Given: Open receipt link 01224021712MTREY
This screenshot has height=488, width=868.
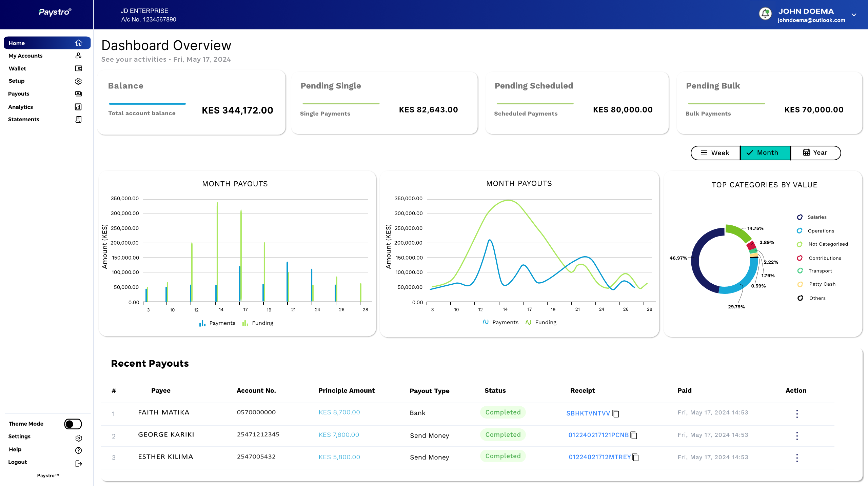Looking at the screenshot, I should (600, 457).
